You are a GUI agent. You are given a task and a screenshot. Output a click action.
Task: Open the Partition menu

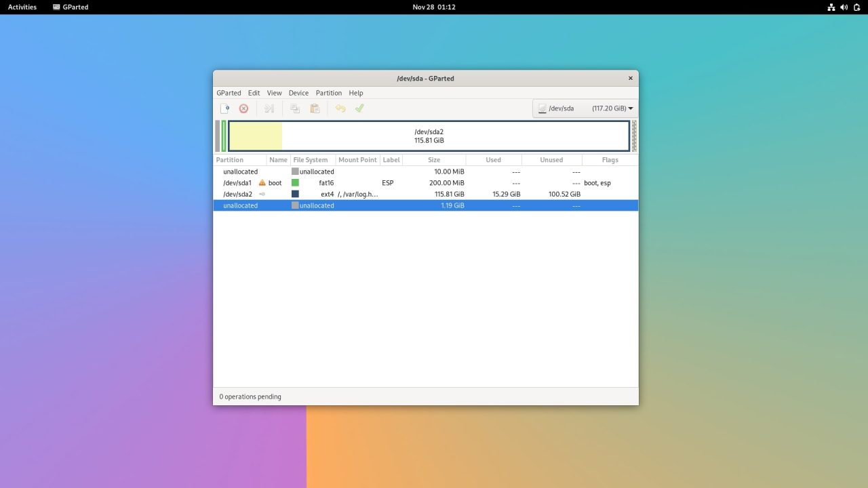[x=328, y=93]
